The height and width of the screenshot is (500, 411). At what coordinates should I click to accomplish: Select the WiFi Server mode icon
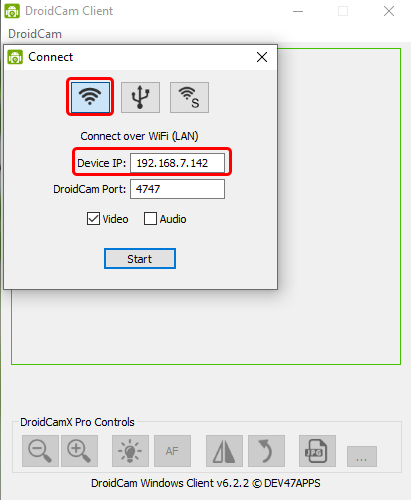[189, 97]
